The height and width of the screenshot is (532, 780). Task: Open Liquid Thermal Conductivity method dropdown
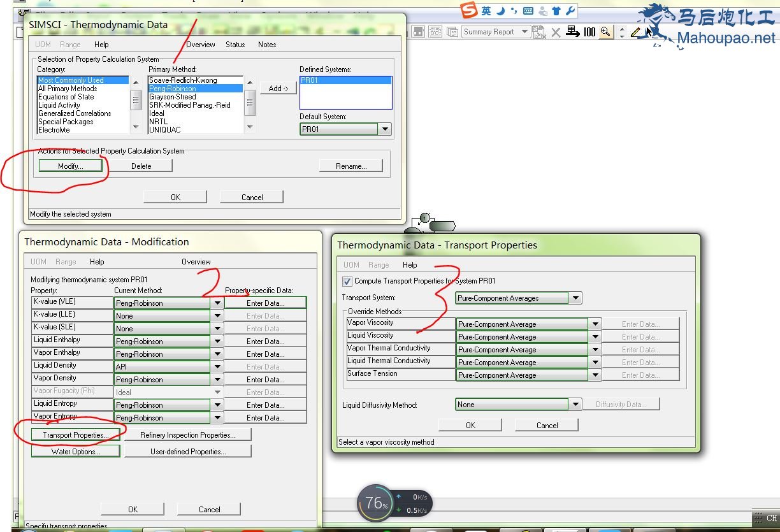[x=596, y=363]
